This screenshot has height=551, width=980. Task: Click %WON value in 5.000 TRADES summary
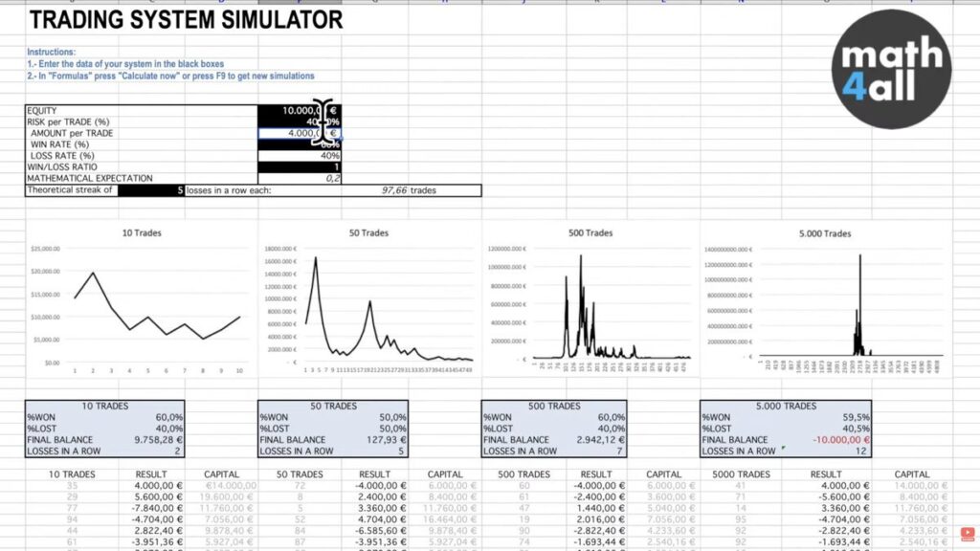click(x=834, y=417)
